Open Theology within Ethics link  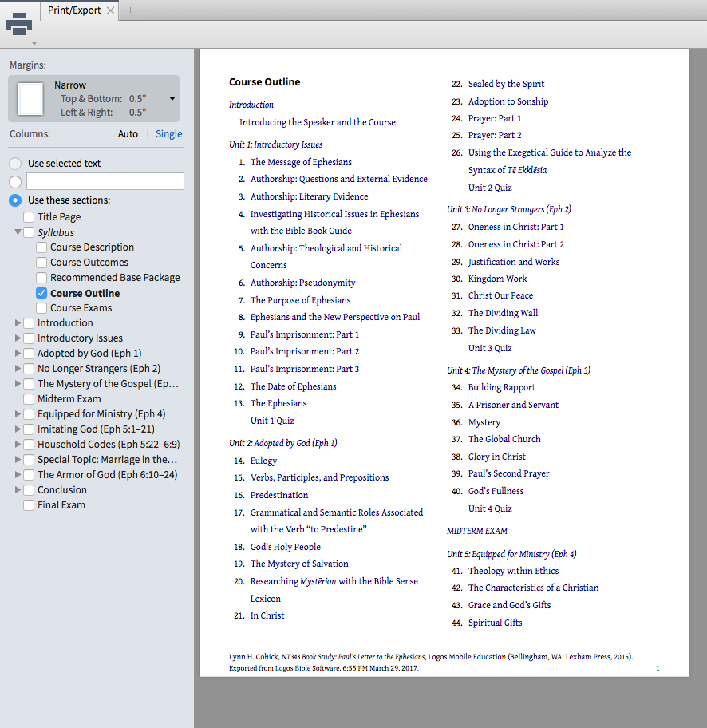pyautogui.click(x=513, y=571)
